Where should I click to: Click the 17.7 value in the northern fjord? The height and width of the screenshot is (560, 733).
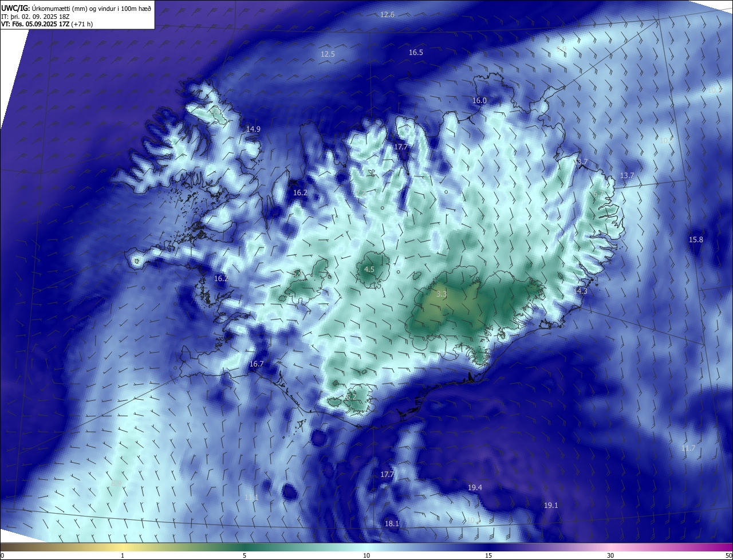click(x=401, y=147)
